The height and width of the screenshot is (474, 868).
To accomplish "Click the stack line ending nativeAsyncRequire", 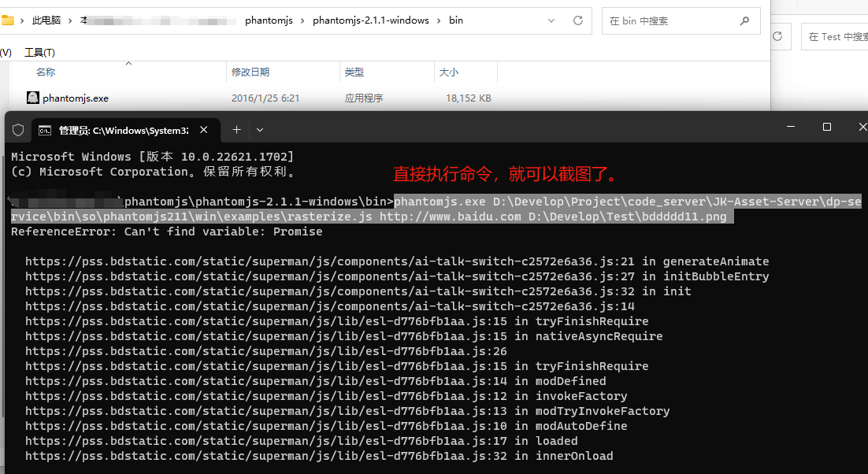I will coord(343,336).
